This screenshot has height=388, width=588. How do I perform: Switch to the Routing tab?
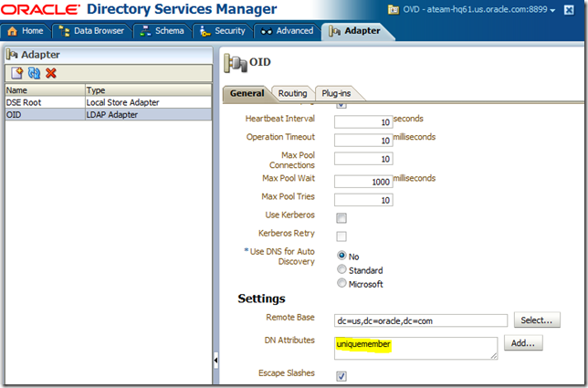pos(292,93)
